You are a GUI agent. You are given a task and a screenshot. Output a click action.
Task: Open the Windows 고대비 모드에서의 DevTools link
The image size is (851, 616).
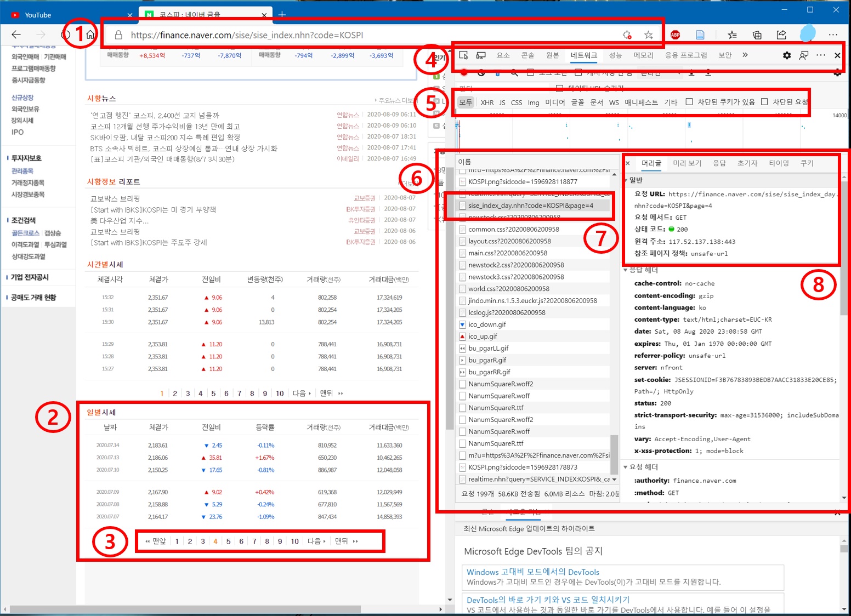pos(533,572)
